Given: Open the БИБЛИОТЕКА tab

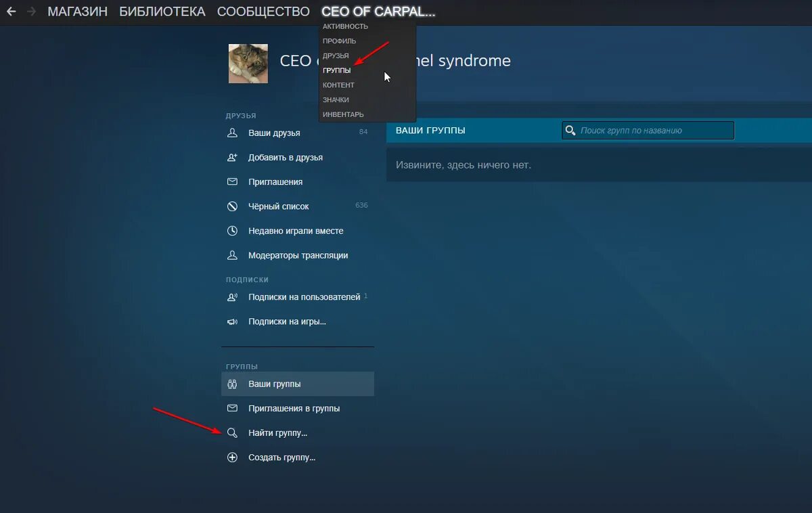Looking at the screenshot, I should tap(162, 12).
